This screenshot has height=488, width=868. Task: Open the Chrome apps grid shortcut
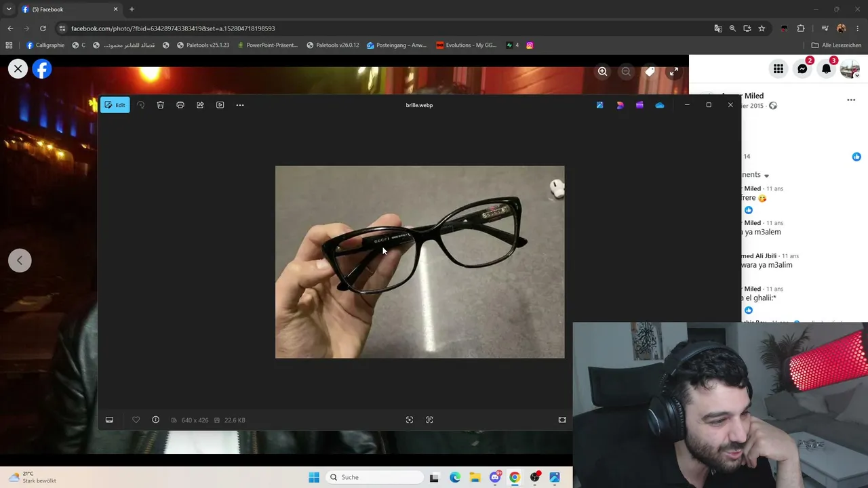9,45
